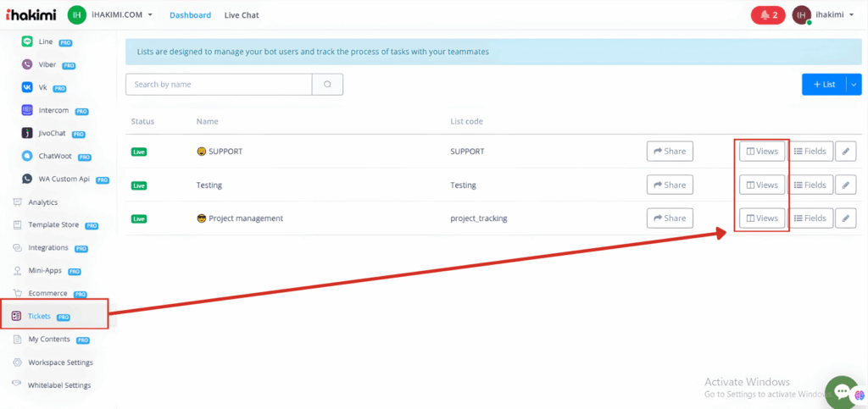This screenshot has height=409, width=868.
Task: Switch to the Live Chat tab
Action: tap(242, 15)
